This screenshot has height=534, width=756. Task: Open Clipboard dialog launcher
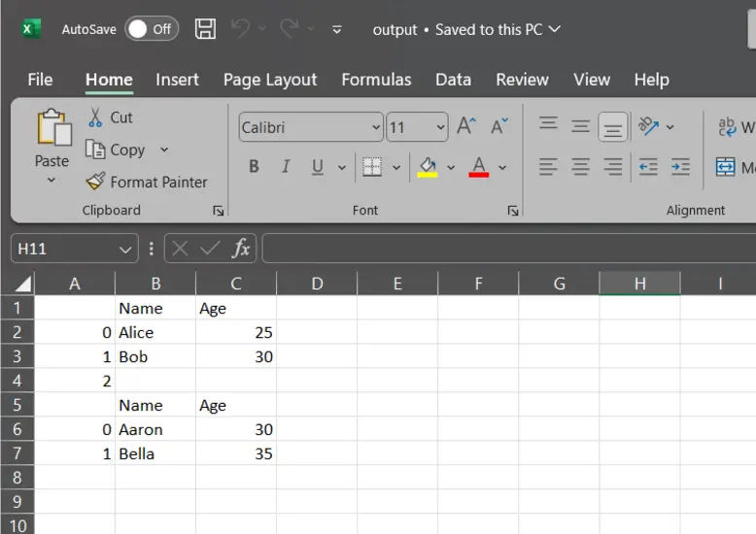pyautogui.click(x=219, y=211)
